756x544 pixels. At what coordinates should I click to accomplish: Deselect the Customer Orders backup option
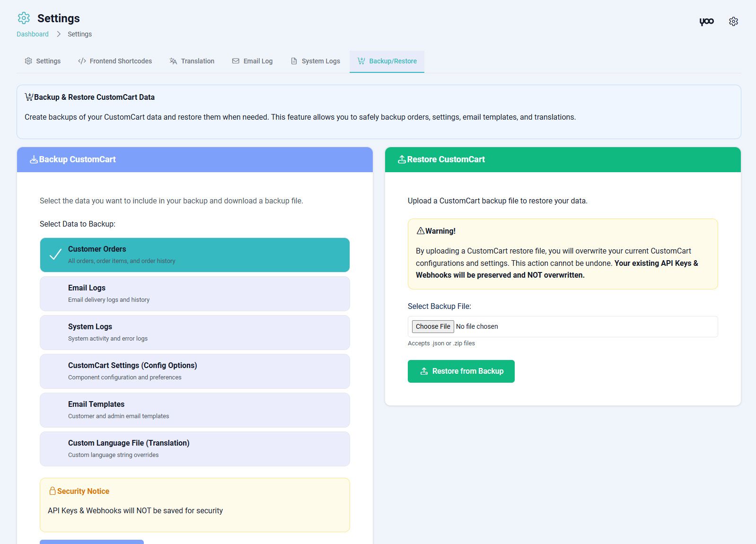click(x=194, y=255)
